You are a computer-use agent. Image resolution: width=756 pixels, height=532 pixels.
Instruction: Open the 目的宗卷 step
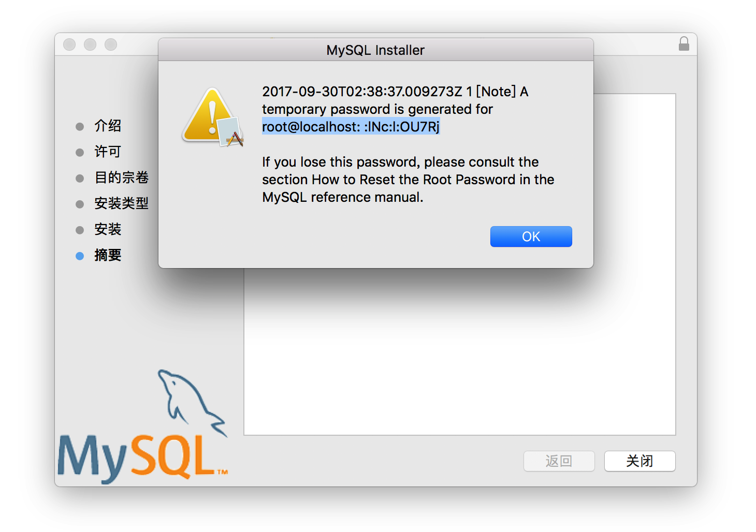pos(121,178)
